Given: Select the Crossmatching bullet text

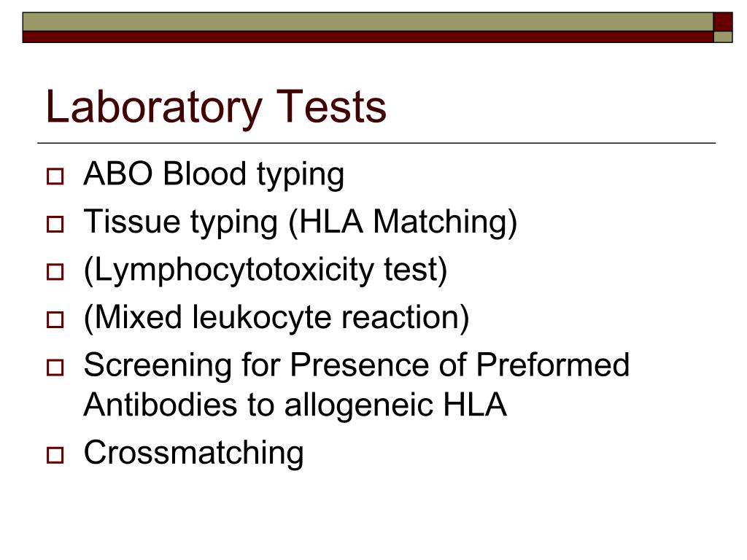Looking at the screenshot, I should click(194, 454).
